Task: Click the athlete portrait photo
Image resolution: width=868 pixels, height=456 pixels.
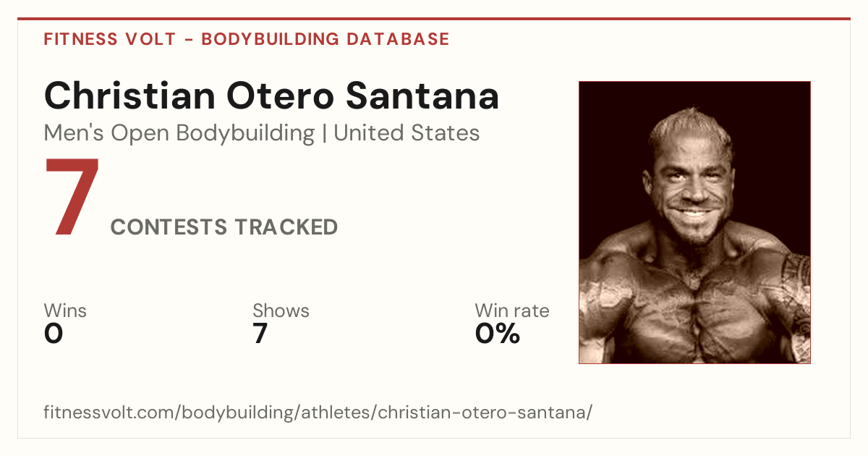Action: point(694,222)
